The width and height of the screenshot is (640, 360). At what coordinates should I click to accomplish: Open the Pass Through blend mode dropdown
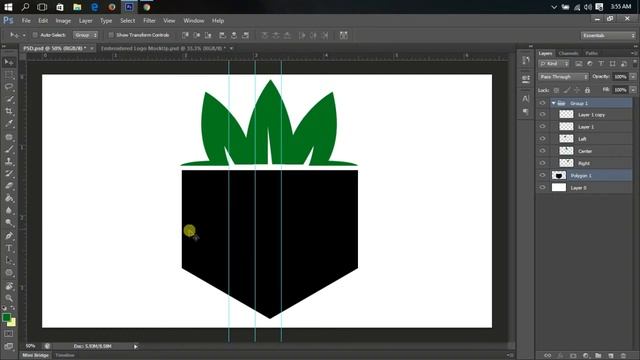[564, 77]
